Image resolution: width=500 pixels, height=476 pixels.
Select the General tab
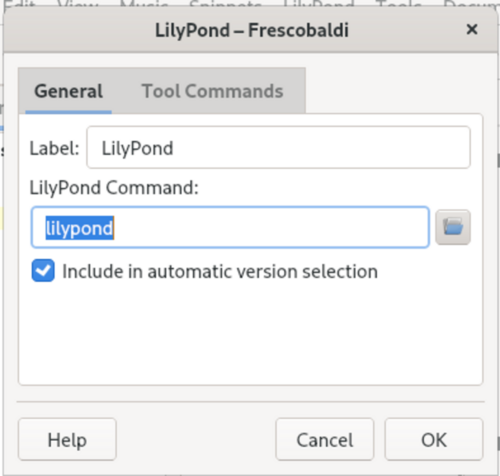pos(69,91)
